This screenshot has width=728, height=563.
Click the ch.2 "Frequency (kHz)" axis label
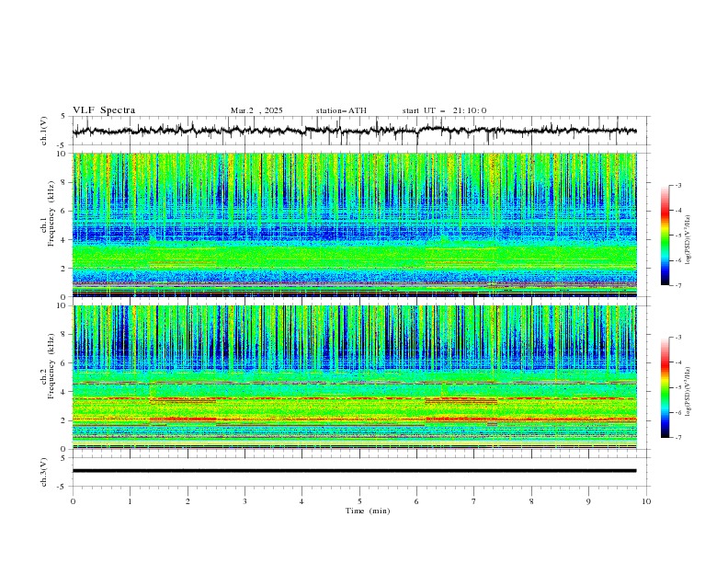click(51, 365)
